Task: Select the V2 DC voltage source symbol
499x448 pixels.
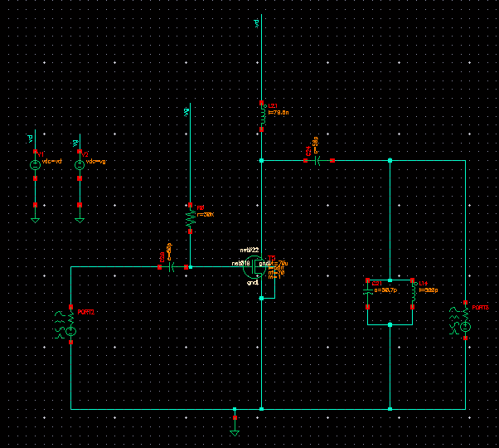Action: 80,165
